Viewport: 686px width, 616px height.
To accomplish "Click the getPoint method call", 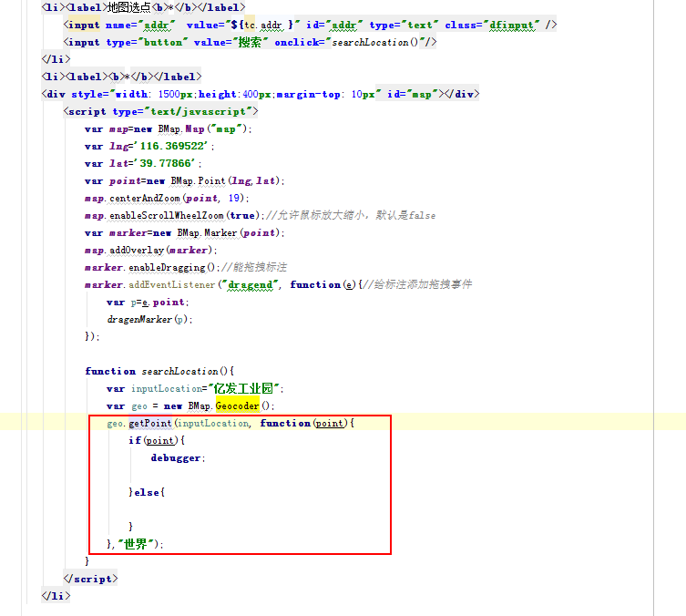I will click(x=150, y=423).
